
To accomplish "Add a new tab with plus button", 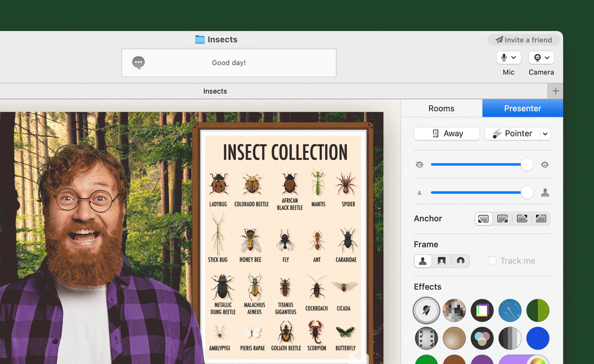I will 555,91.
